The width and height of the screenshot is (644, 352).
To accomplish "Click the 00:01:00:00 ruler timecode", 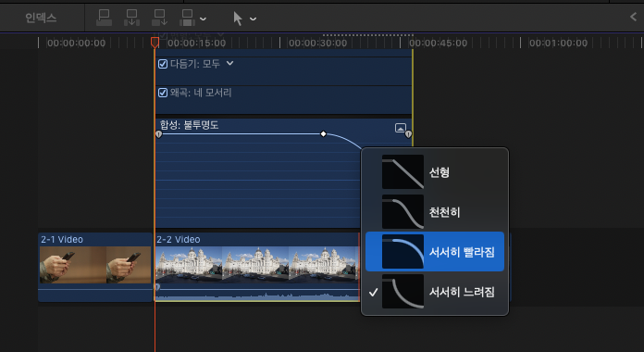I will (x=558, y=43).
